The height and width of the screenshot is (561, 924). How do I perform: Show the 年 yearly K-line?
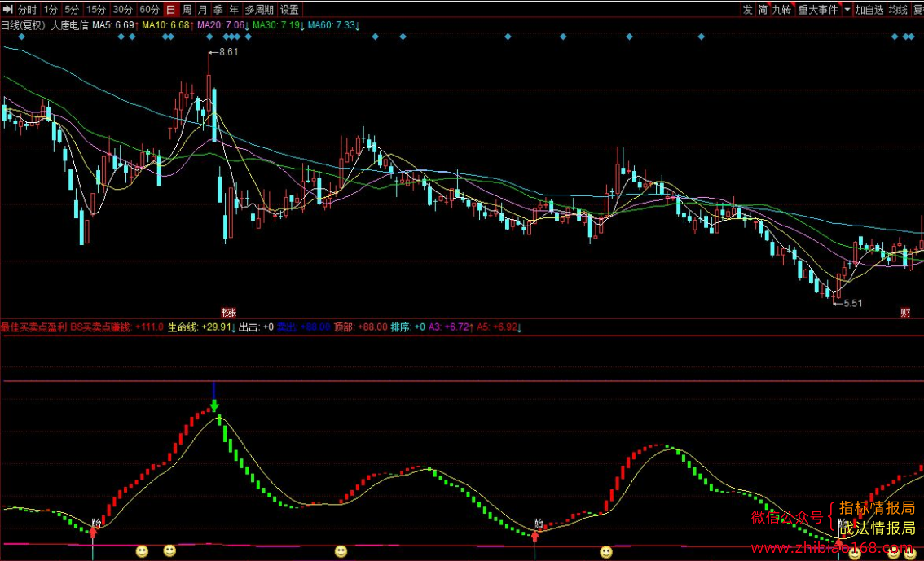point(234,10)
